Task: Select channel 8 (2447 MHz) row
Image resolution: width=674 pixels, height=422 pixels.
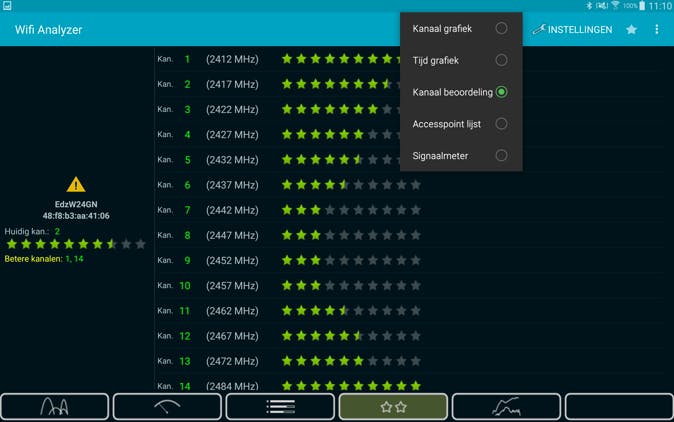Action: [x=411, y=235]
